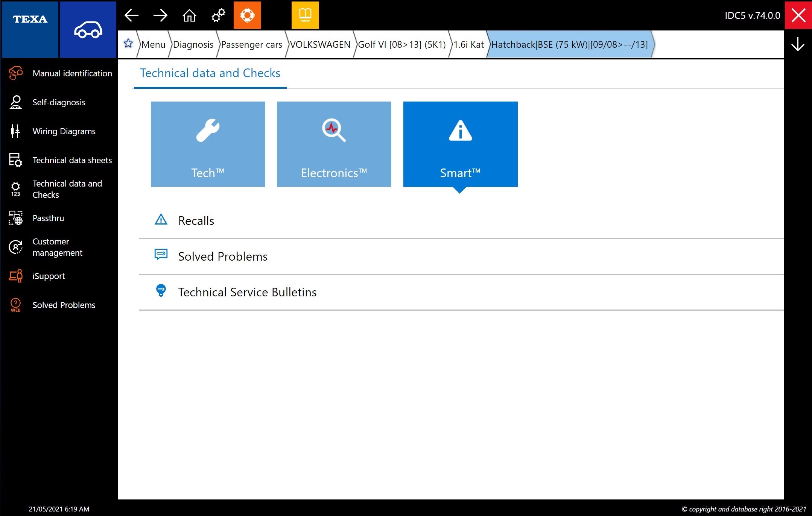Select the Smart™ tile
The width and height of the screenshot is (812, 516).
(460, 144)
